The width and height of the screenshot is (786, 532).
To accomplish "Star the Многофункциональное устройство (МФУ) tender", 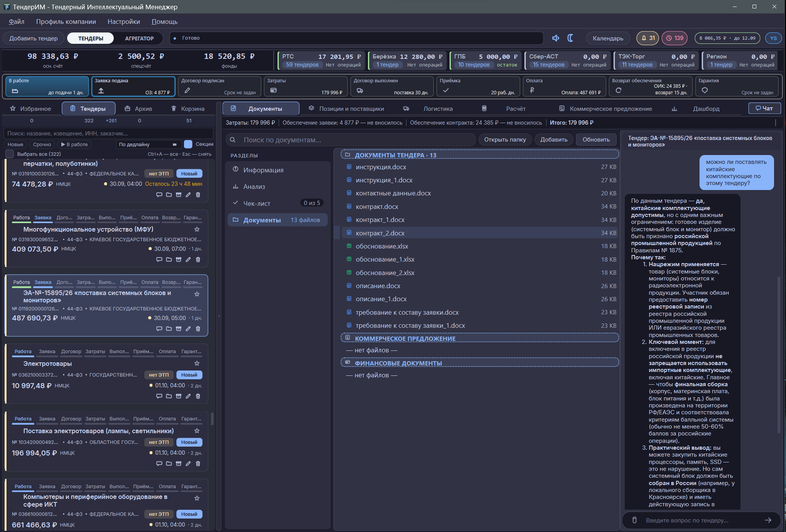I will [x=197, y=229].
